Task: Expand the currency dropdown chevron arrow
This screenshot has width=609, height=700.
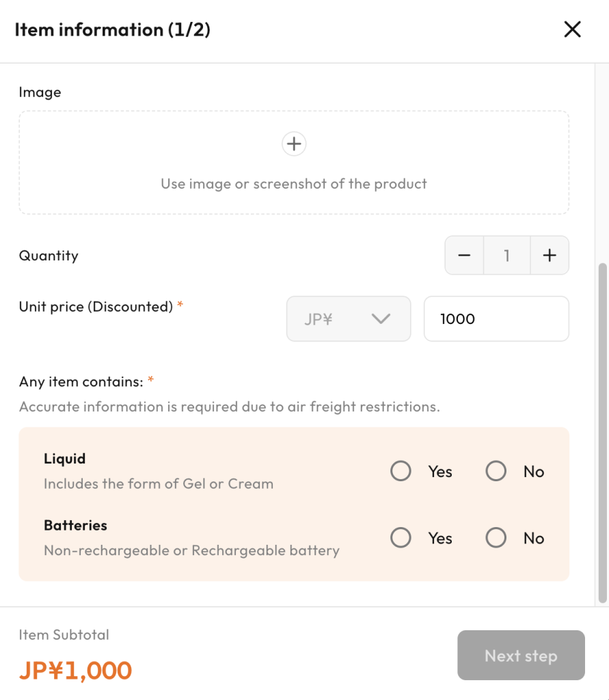Action: (380, 319)
